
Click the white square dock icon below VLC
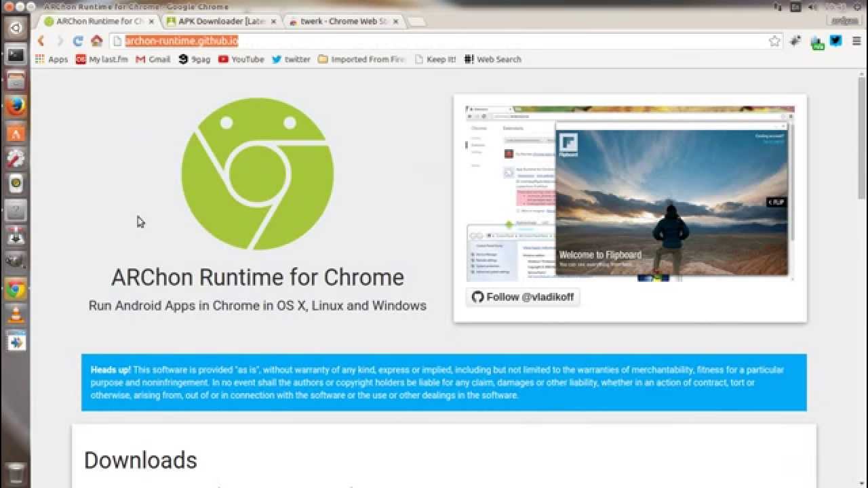tap(16, 342)
